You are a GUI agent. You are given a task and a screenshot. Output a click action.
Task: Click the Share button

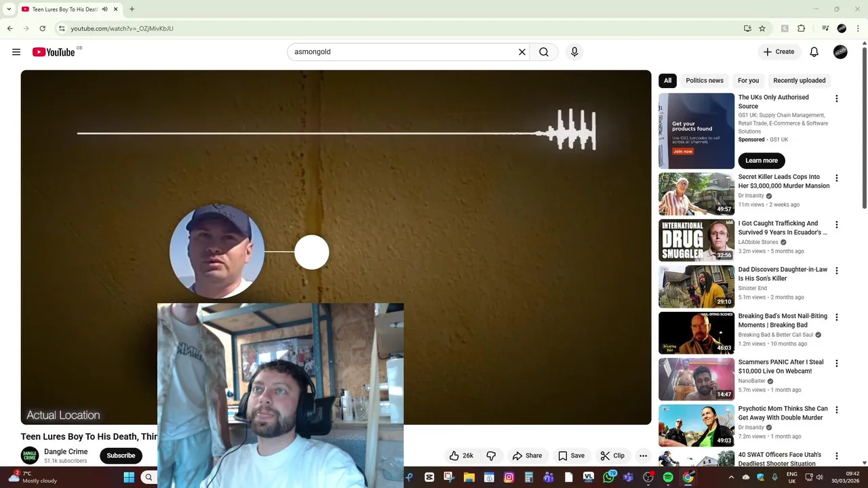[x=527, y=455]
